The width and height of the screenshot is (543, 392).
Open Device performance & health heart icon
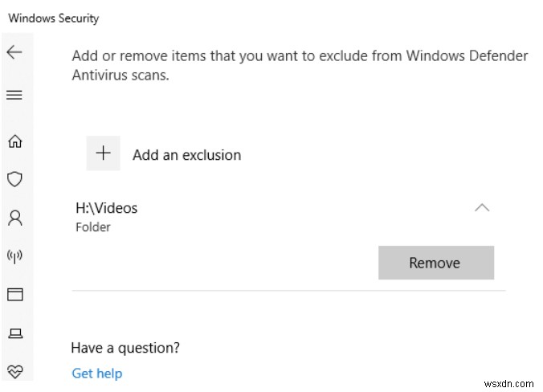tap(14, 370)
